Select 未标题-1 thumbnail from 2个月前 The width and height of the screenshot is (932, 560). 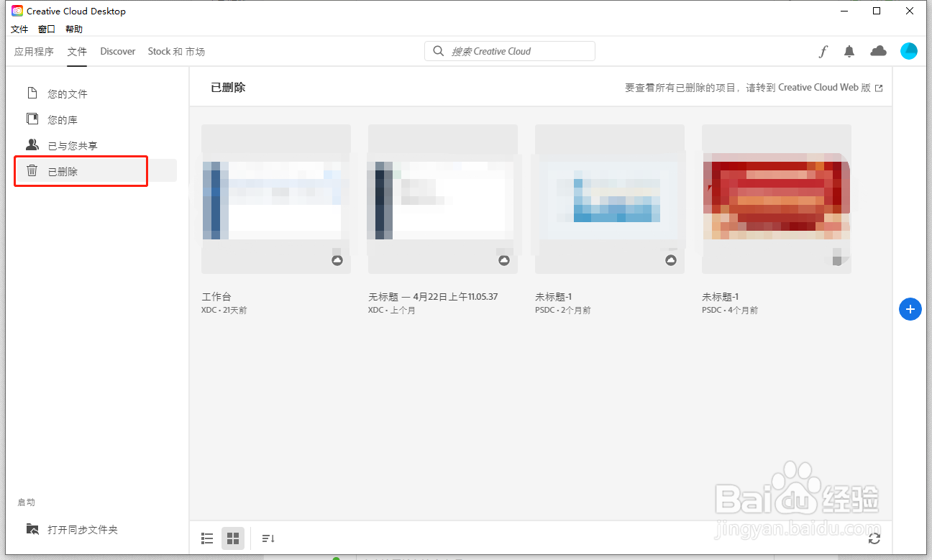[x=610, y=199]
